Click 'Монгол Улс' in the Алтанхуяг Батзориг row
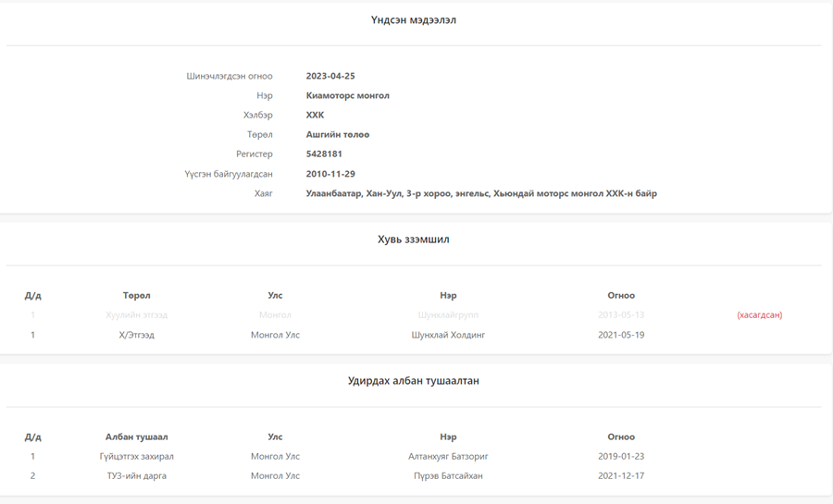Viewport: 833px width, 504px height. (x=275, y=456)
